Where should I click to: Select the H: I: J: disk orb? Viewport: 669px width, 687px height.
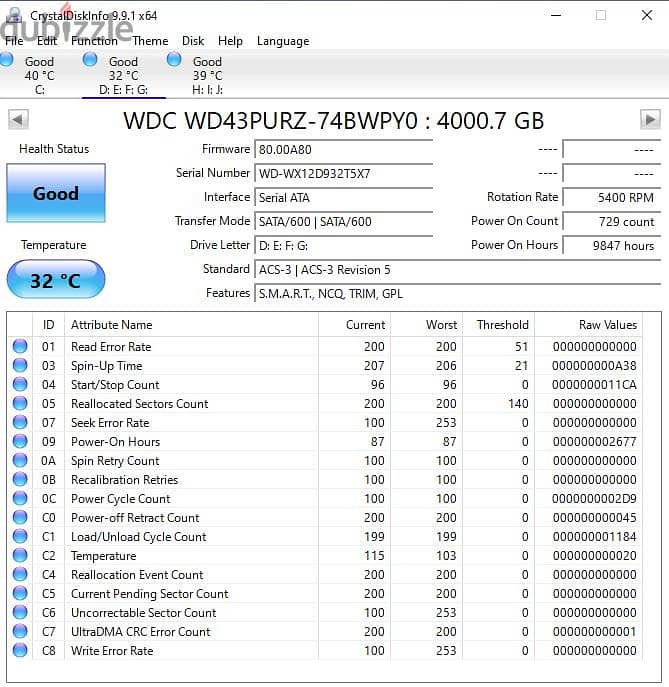click(x=174, y=60)
